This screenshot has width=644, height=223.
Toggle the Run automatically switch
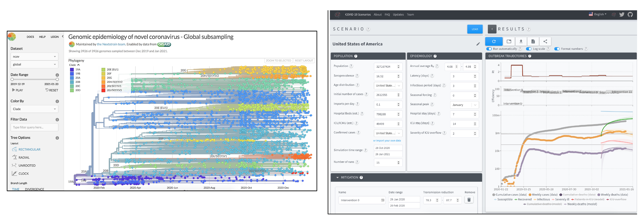pyautogui.click(x=489, y=49)
